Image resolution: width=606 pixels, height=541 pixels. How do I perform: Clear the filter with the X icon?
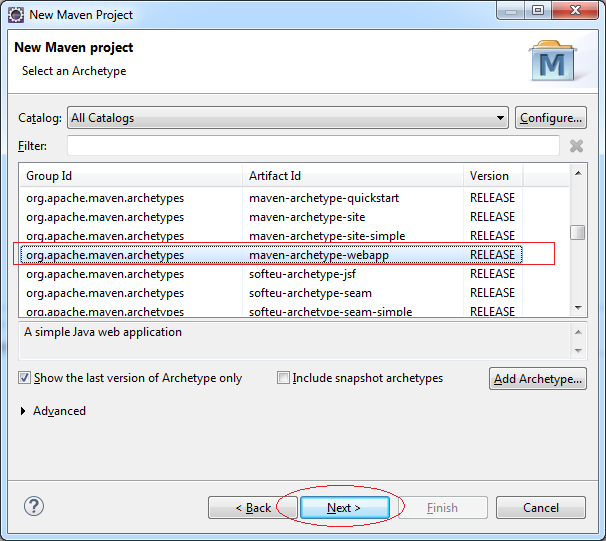[576, 146]
